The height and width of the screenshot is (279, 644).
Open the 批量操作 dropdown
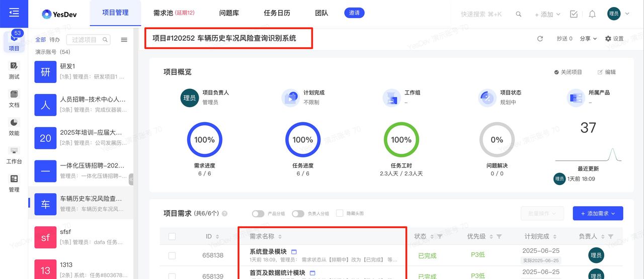coord(542,213)
